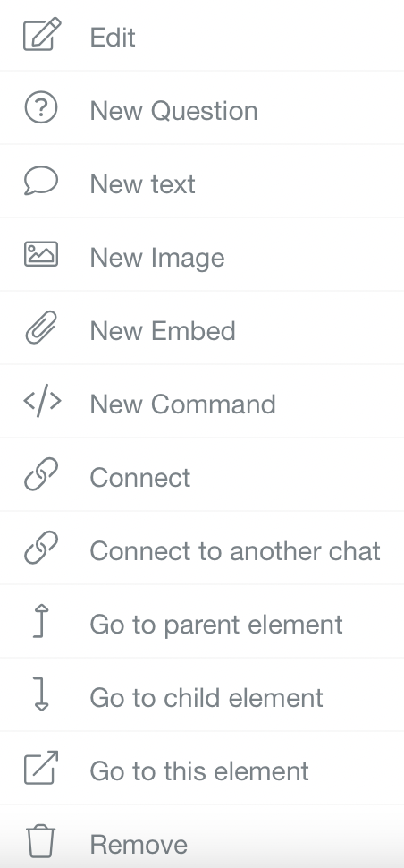Click the pencil Edit icon
Viewport: 404px width, 868px height.
click(x=41, y=34)
